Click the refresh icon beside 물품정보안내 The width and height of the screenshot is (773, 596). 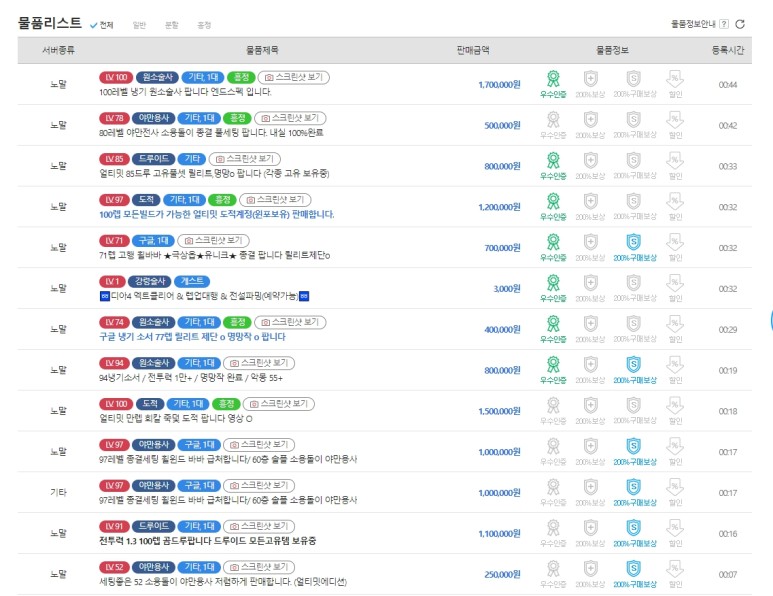(x=740, y=24)
